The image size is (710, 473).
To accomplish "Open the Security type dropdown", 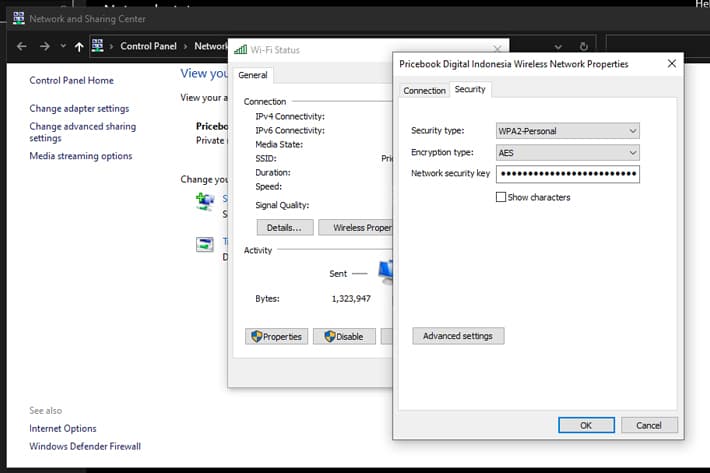I will click(x=568, y=131).
